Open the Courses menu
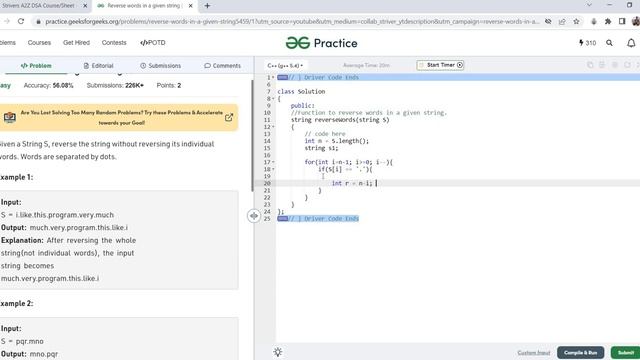Image resolution: width=640 pixels, height=360 pixels. pos(39,42)
